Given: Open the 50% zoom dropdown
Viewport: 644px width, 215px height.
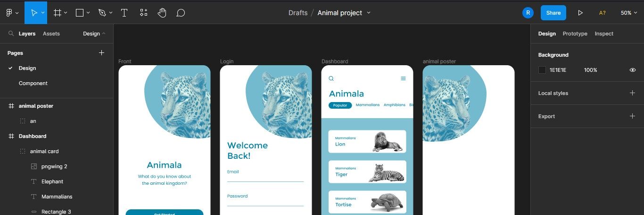Looking at the screenshot, I should tap(629, 13).
